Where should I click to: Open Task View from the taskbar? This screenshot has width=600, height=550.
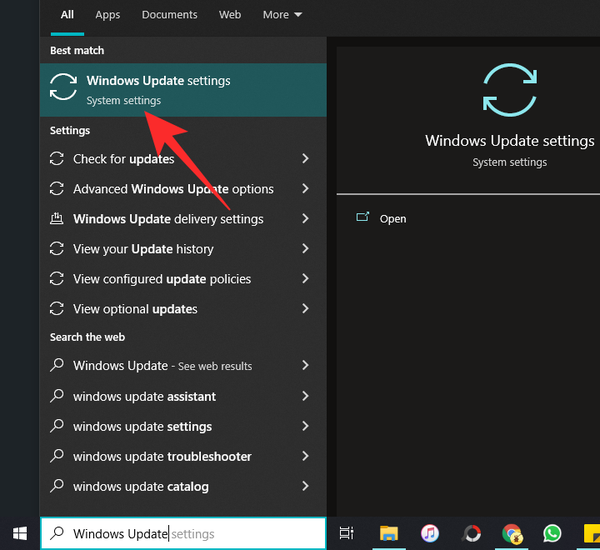[x=347, y=533]
